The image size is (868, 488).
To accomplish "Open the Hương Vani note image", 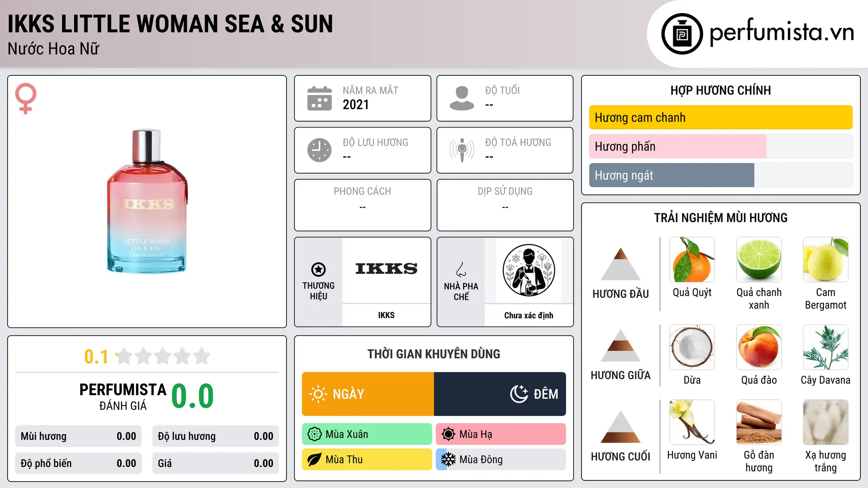I will click(692, 422).
